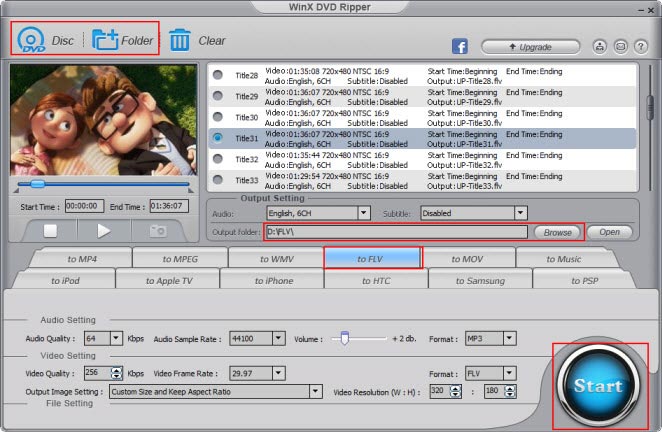
Task: Open the email contact icon
Action: [620, 46]
